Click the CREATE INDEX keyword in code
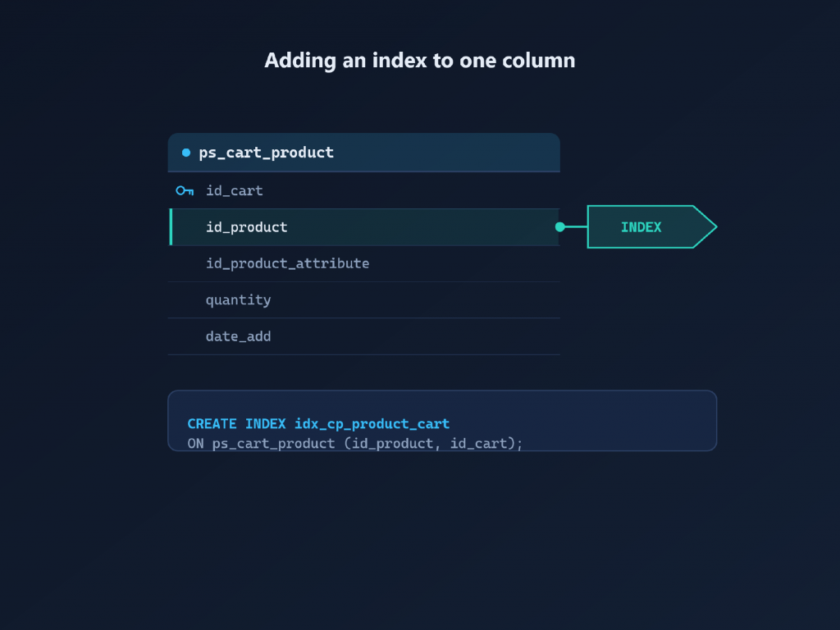This screenshot has width=840, height=630. tap(236, 424)
